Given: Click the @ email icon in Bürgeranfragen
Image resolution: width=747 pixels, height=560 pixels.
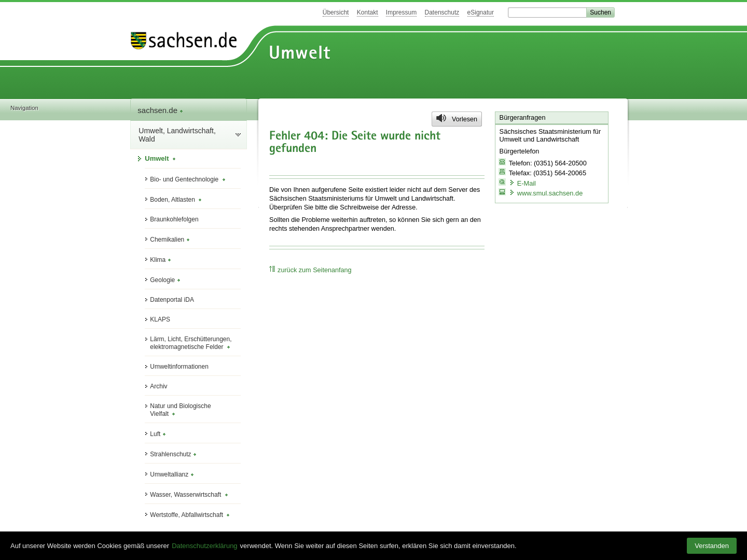Looking at the screenshot, I should pyautogui.click(x=502, y=182).
